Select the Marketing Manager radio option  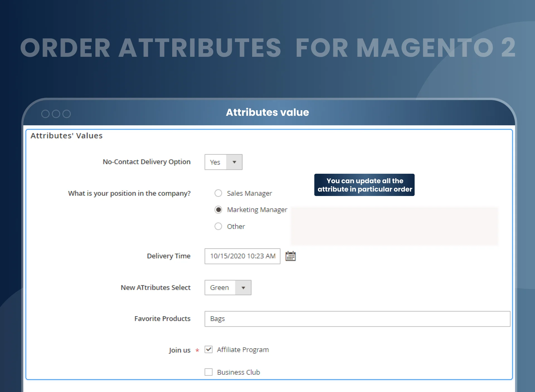(x=218, y=210)
